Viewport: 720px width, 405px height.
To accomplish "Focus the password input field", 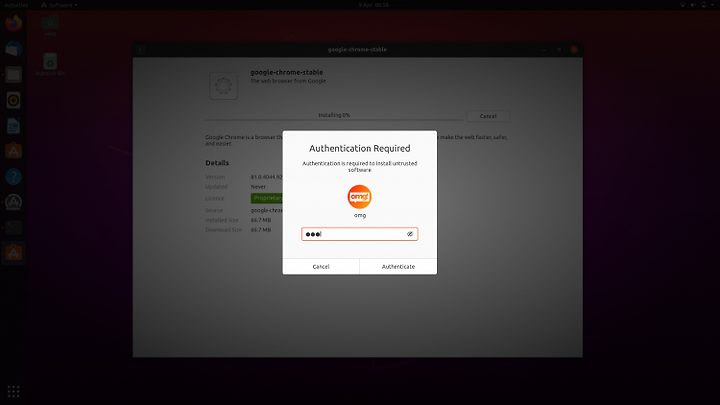I will click(360, 234).
